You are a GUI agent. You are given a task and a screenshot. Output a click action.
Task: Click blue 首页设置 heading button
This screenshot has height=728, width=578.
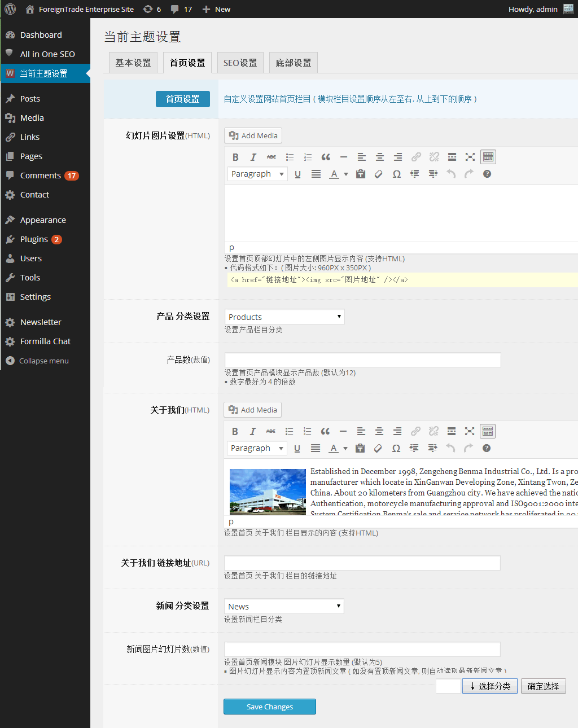pos(183,99)
